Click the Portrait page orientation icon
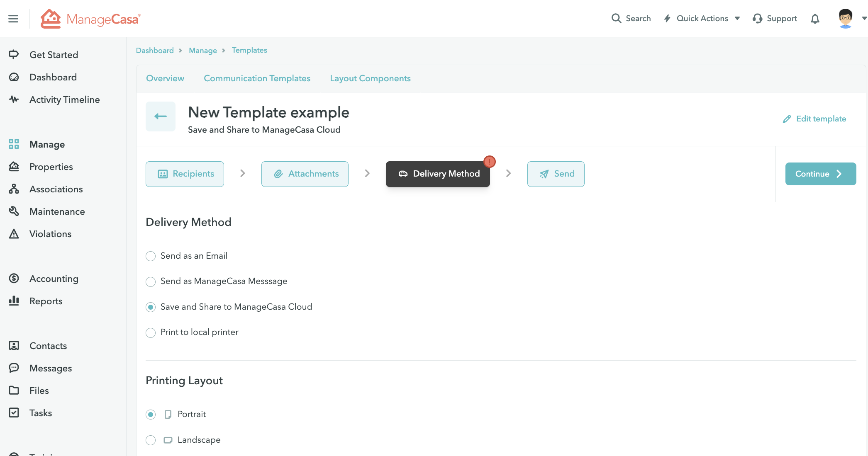Screen dimensions: 868x456 (x=168, y=415)
